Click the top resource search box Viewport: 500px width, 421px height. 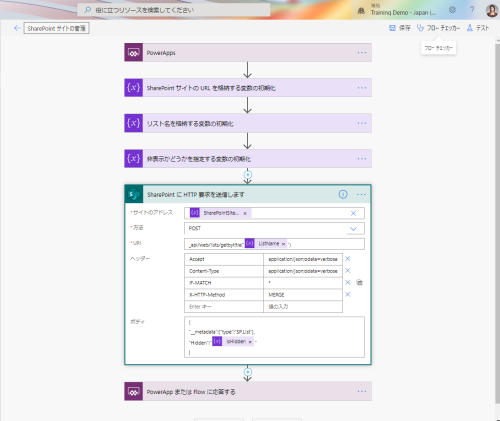pos(174,10)
